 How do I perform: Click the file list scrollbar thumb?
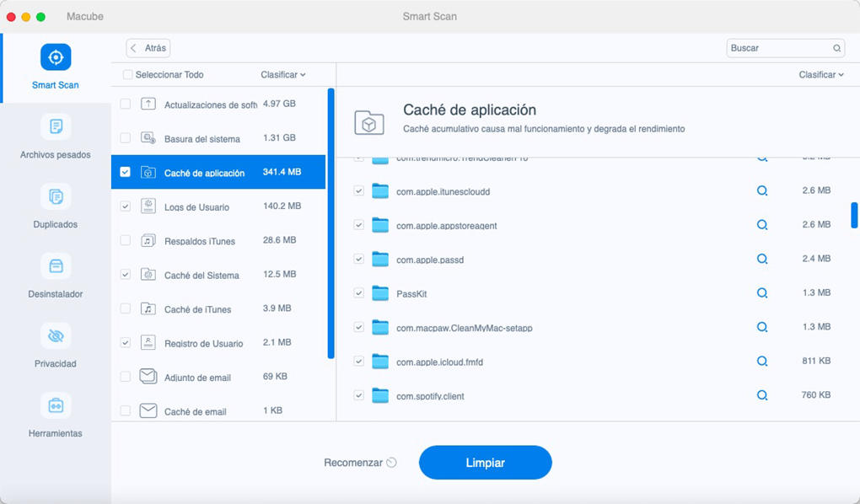[x=854, y=215]
